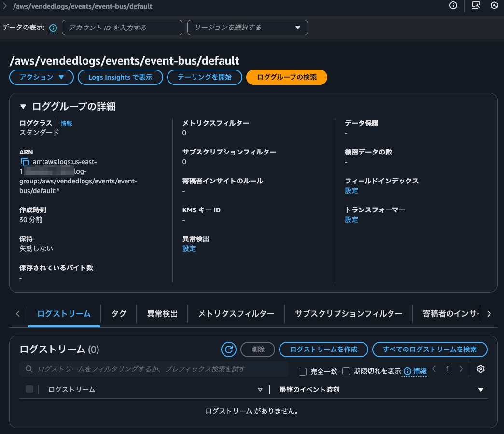Image resolution: width=504 pixels, height=434 pixels.
Task: Click 設定 link under トランスフォーマー
Action: pyautogui.click(x=351, y=220)
